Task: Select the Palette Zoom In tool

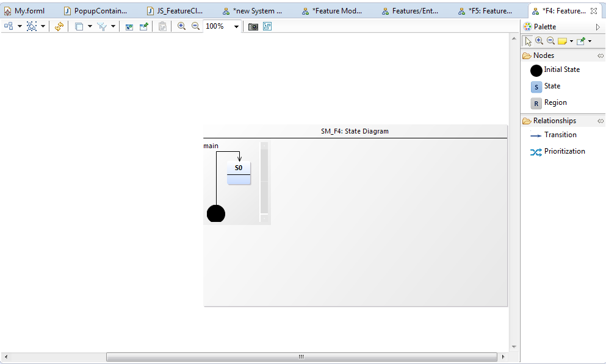Action: [539, 40]
